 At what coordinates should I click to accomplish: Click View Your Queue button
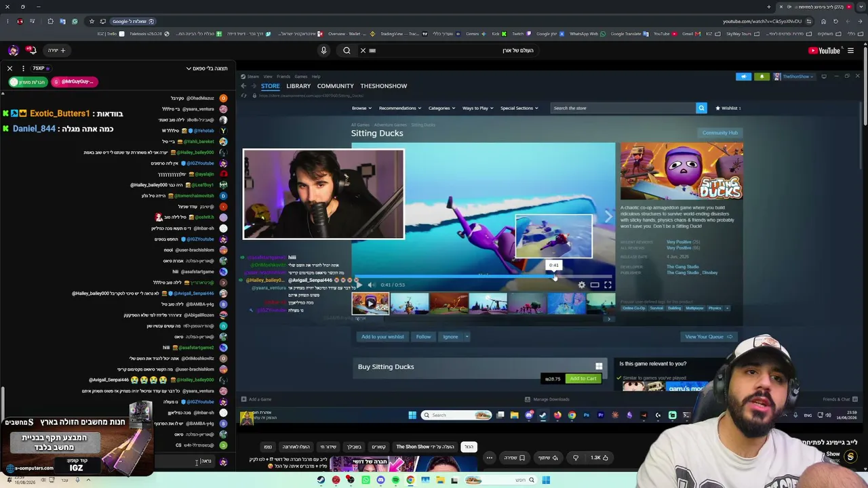pyautogui.click(x=709, y=337)
